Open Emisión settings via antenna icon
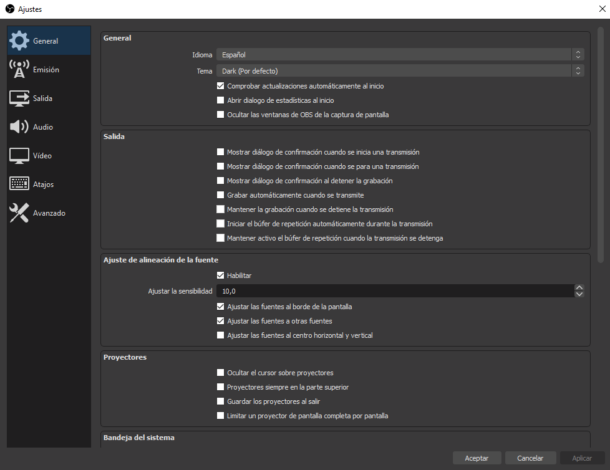Image resolution: width=610 pixels, height=470 pixels. 19,69
